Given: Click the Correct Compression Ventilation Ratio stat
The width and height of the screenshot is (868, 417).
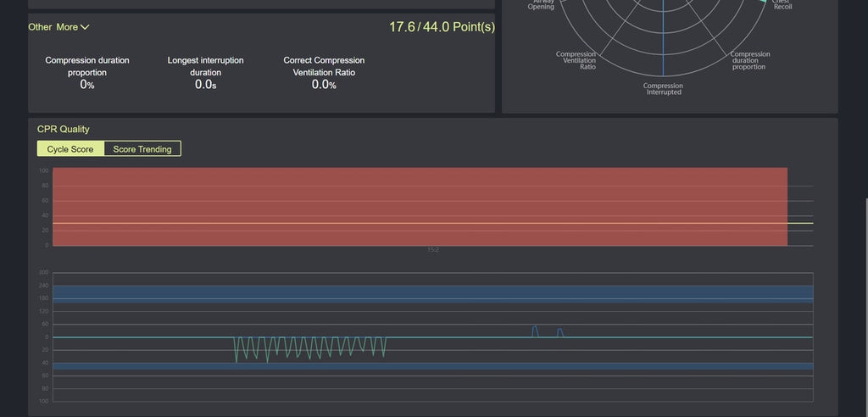Looking at the screenshot, I should [324, 72].
